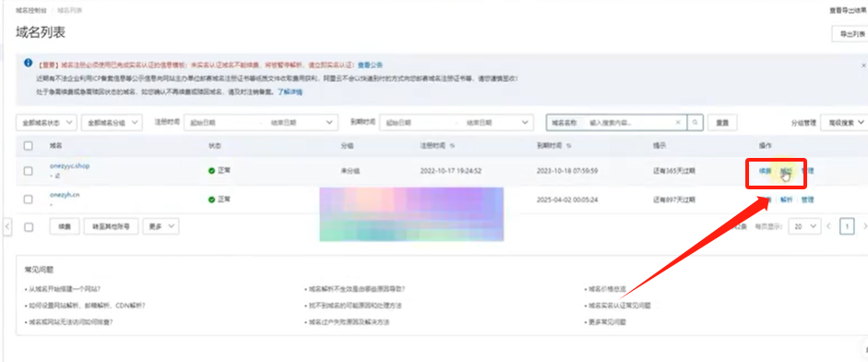
Task: Go to previous page arrow in pagination
Action: coord(828,226)
